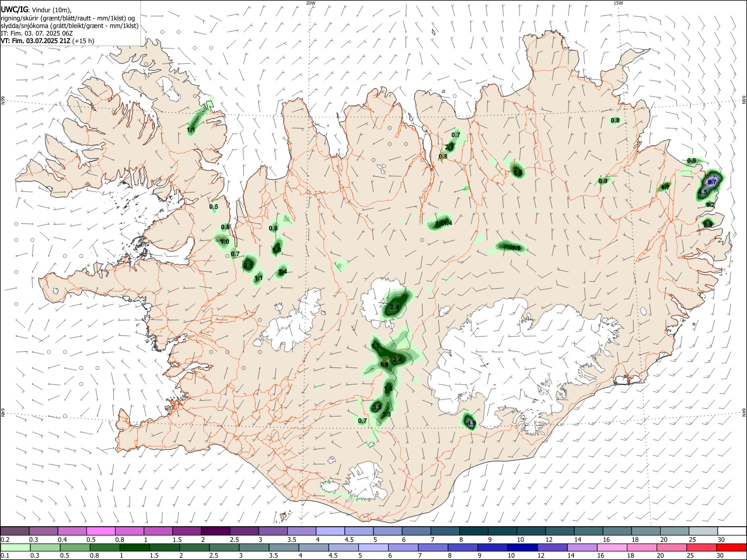Click the 'rigning/skúrir' line in the header
The image size is (747, 560).
point(68,18)
